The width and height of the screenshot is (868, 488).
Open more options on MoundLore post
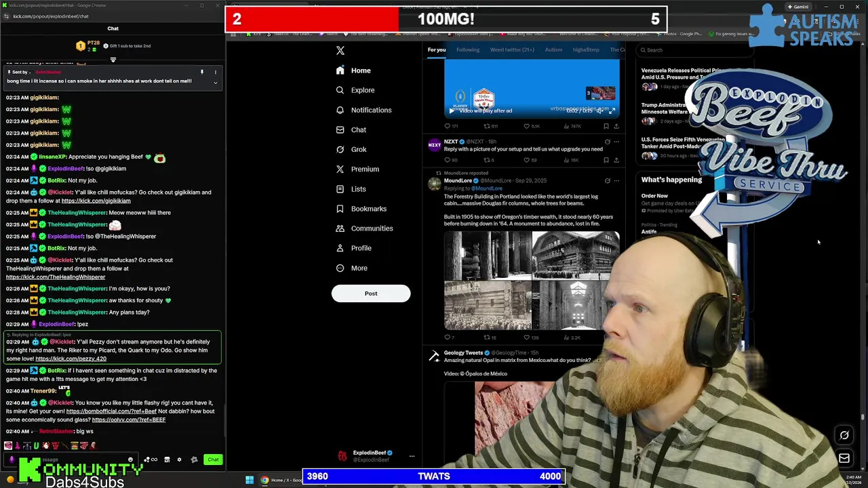coord(616,181)
